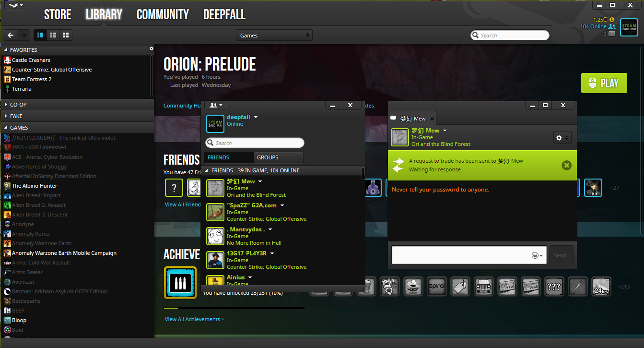This screenshot has height=348, width=644.
Task: Open the LIBRARY tab
Action: pos(104,14)
